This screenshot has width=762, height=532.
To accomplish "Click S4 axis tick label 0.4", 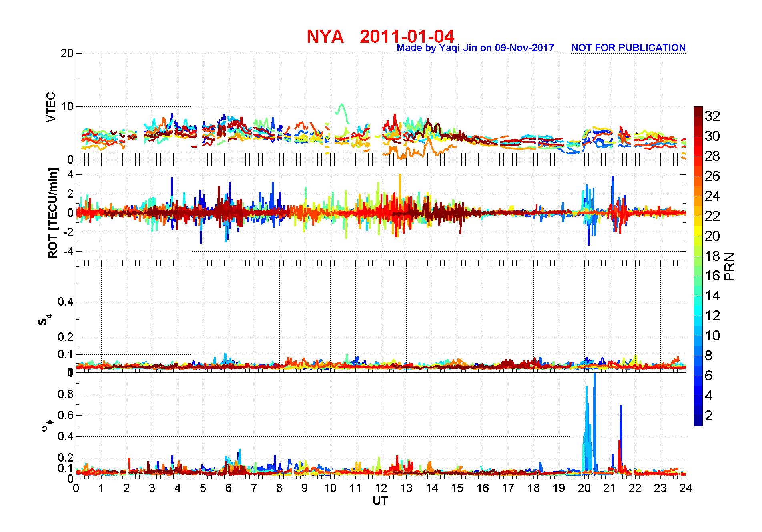I will 66,302.
